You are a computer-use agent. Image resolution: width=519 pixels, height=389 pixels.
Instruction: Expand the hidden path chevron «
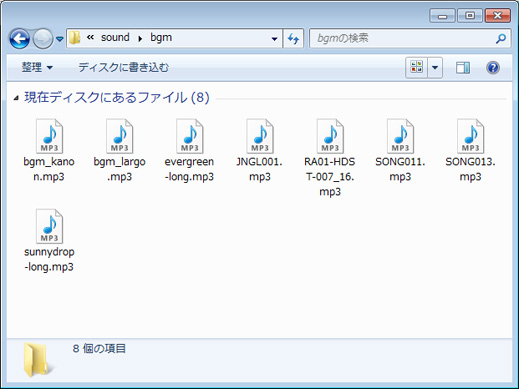click(90, 38)
